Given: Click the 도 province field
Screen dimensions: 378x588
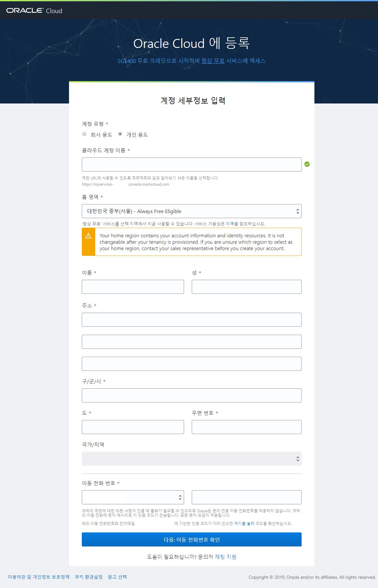Looking at the screenshot, I should coord(133,427).
